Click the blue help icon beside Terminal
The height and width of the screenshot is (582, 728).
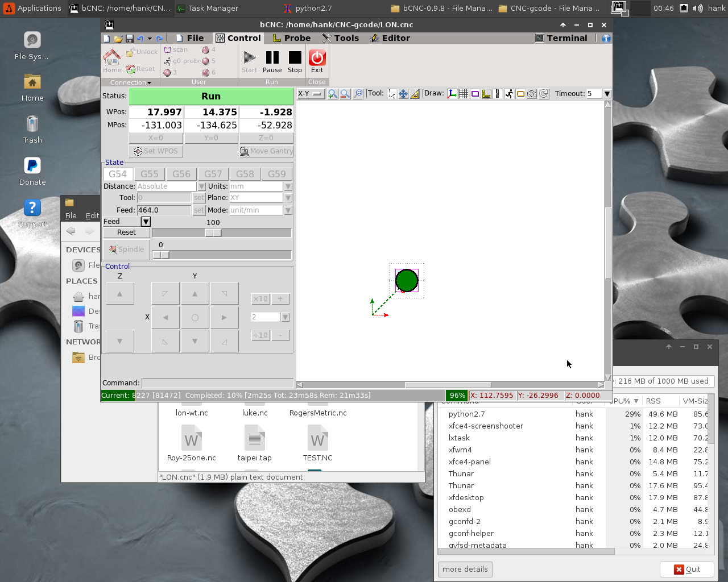(x=606, y=38)
